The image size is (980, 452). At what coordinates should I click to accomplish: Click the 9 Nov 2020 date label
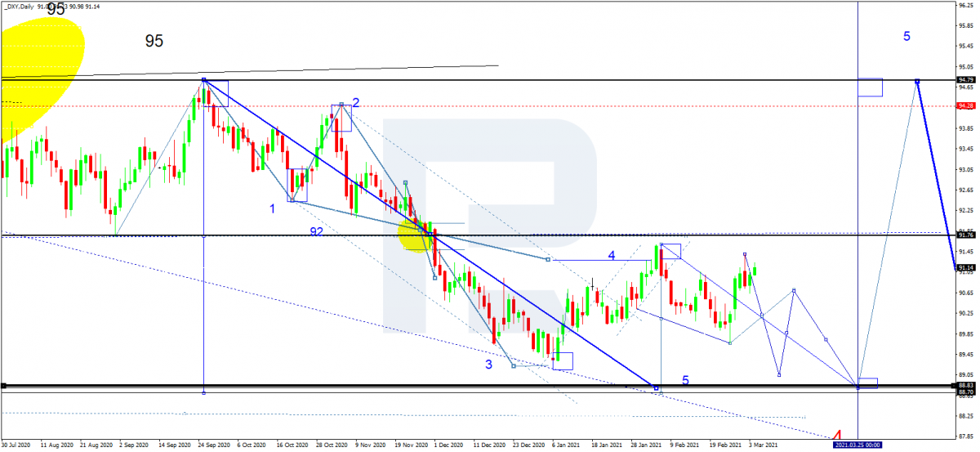point(369,445)
